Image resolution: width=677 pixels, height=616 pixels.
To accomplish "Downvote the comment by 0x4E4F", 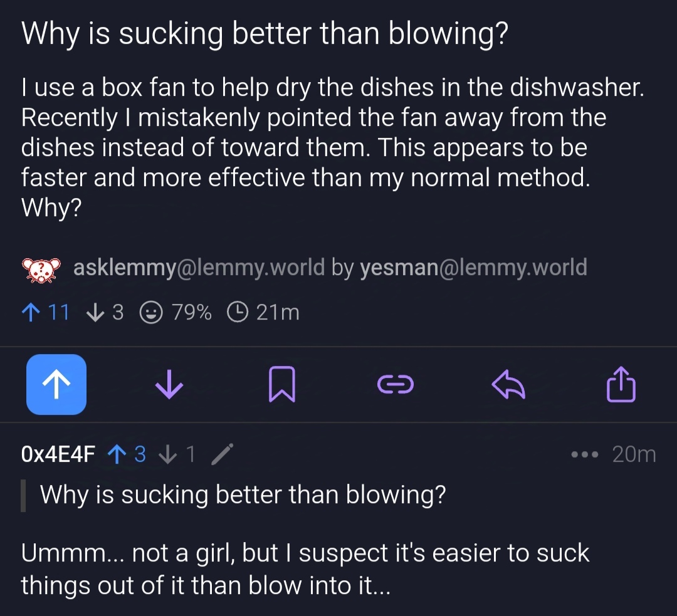I will pos(177,454).
